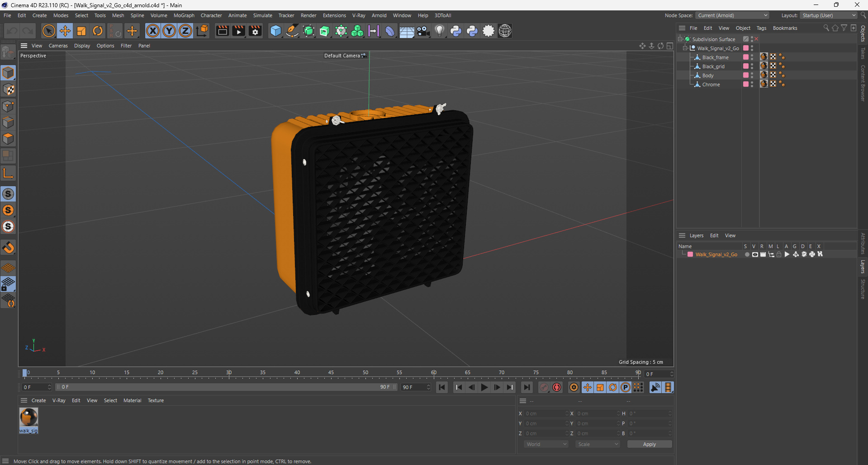Add a Light object
This screenshot has width=868, height=465.
click(439, 31)
